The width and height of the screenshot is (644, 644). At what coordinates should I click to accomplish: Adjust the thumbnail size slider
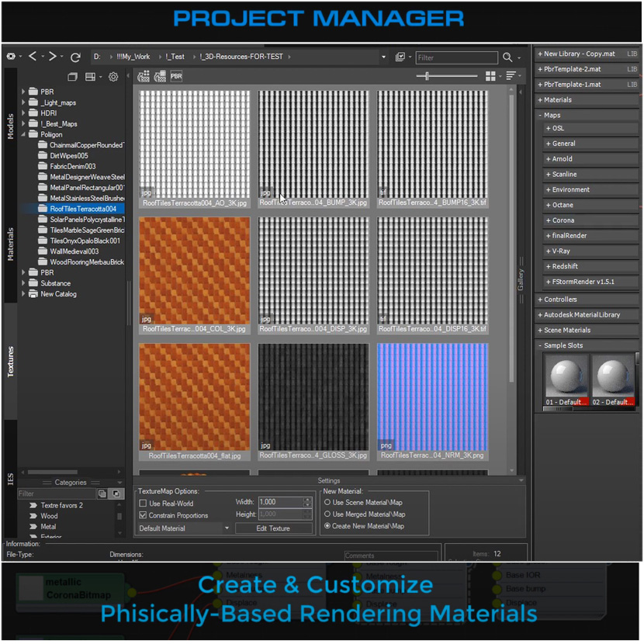pyautogui.click(x=428, y=76)
